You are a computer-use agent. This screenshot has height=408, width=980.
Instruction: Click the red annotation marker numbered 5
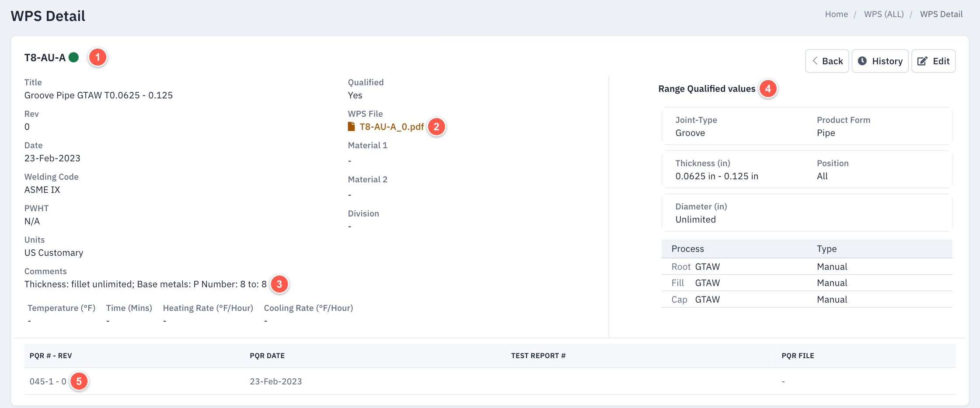click(x=79, y=381)
